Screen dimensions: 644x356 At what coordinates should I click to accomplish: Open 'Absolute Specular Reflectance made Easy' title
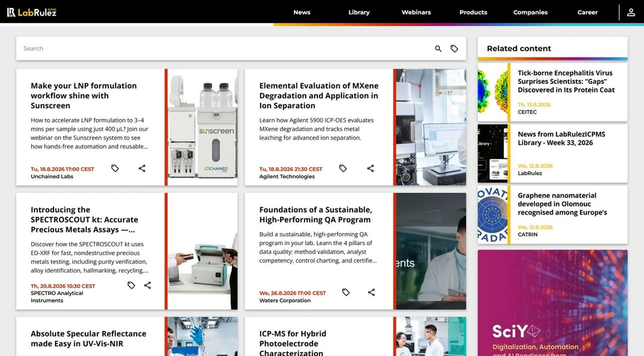pyautogui.click(x=89, y=338)
